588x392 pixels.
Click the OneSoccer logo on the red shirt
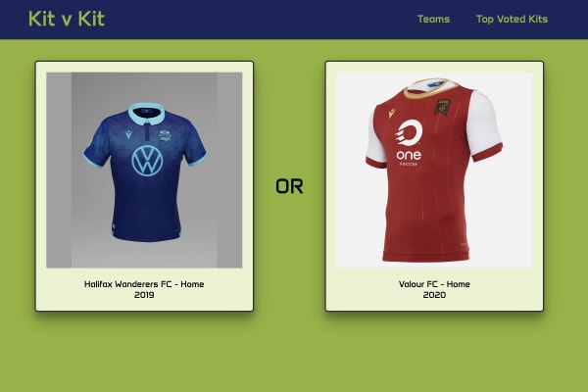pyautogui.click(x=409, y=142)
